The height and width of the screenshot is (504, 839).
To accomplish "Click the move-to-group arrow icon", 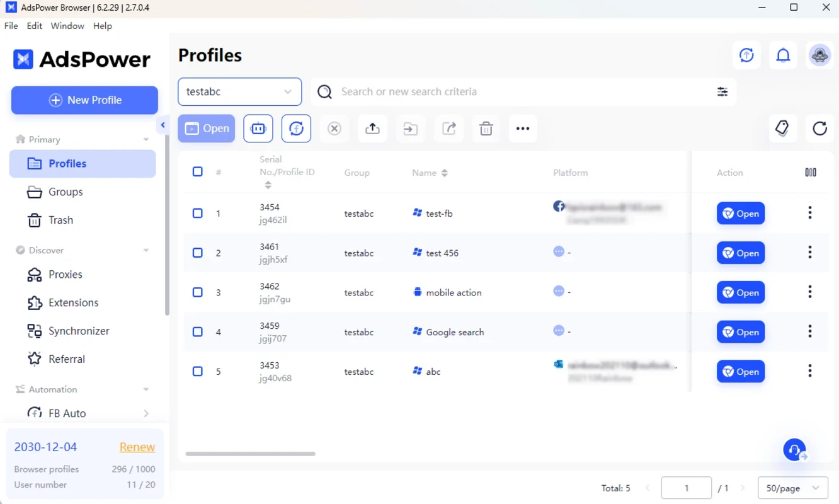I will [x=410, y=129].
